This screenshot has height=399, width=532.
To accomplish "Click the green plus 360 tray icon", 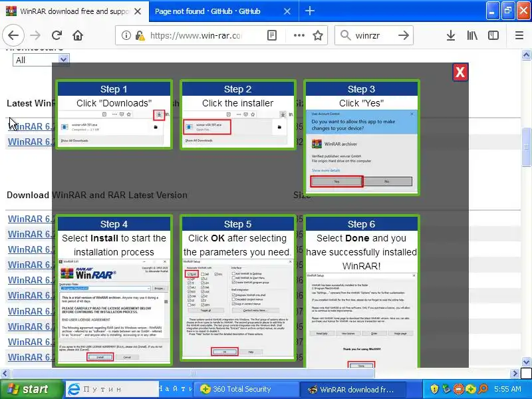I will tap(471, 389).
